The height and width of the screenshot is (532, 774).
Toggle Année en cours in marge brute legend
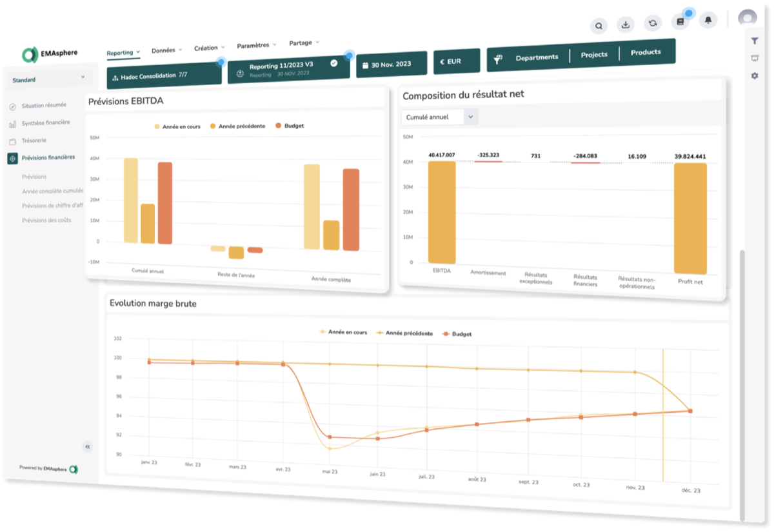[344, 332]
